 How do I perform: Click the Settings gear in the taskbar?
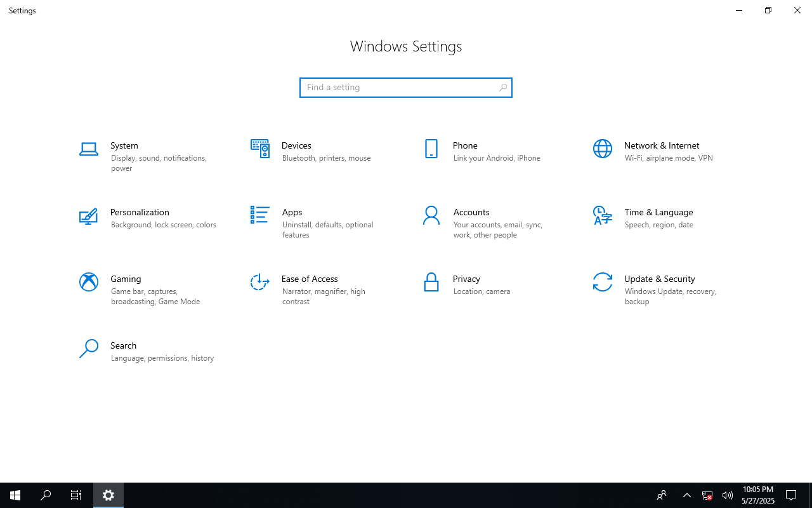click(108, 495)
